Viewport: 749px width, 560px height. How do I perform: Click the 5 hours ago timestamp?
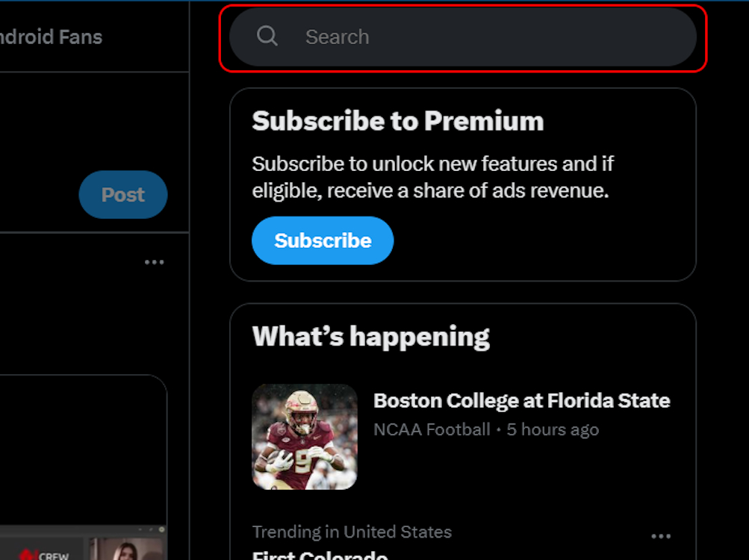pyautogui.click(x=552, y=429)
